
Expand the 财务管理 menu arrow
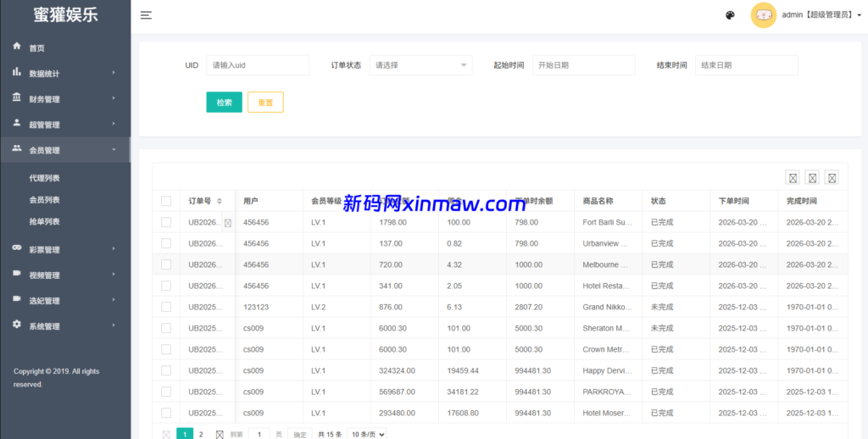pyautogui.click(x=114, y=98)
